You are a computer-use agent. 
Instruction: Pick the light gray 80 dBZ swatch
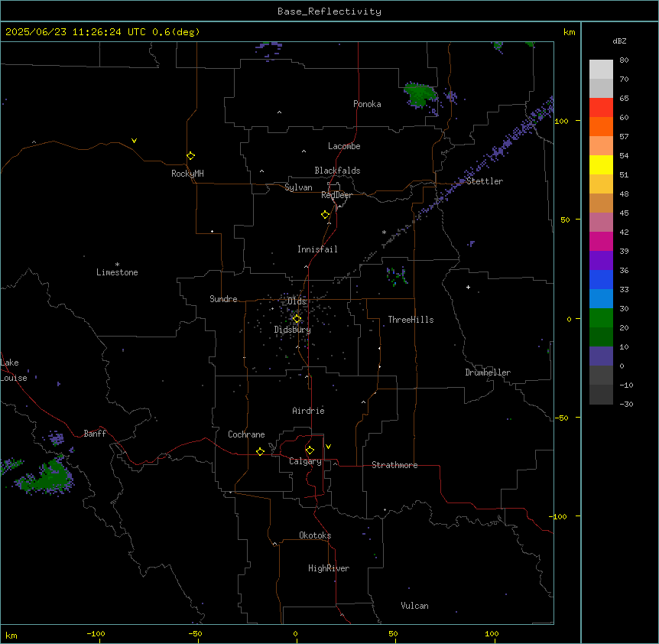601,69
